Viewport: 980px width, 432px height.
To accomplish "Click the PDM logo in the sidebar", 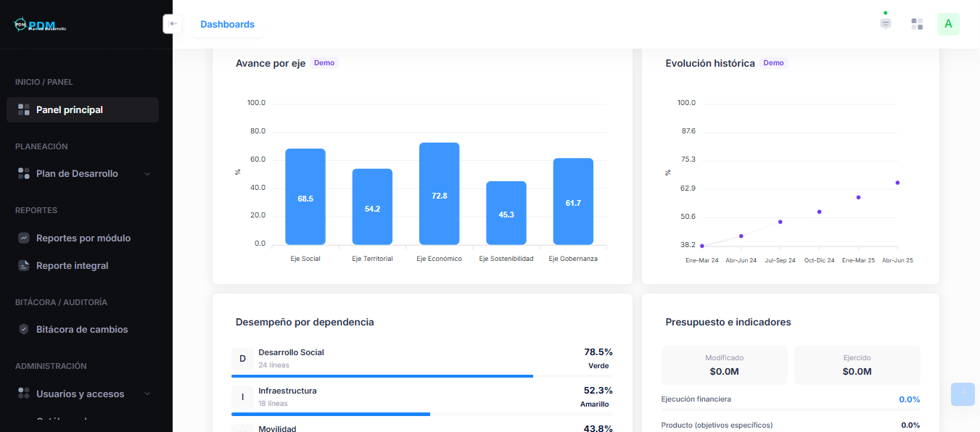I will pos(40,25).
